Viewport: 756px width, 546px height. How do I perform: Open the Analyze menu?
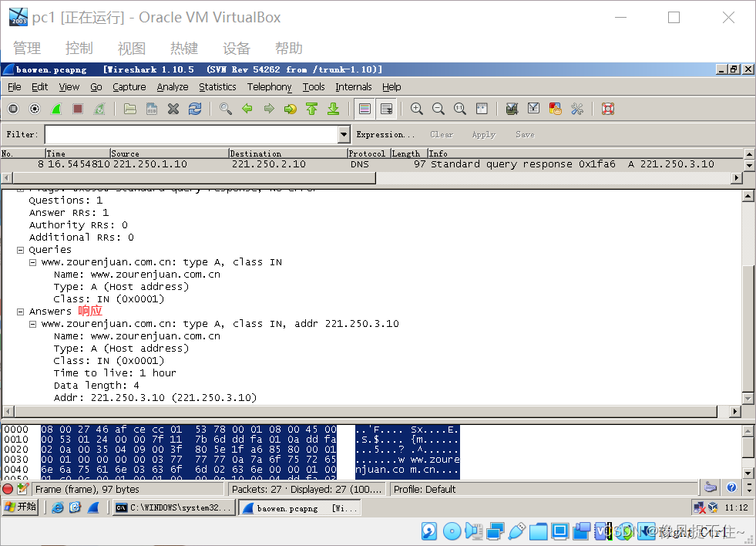point(173,87)
